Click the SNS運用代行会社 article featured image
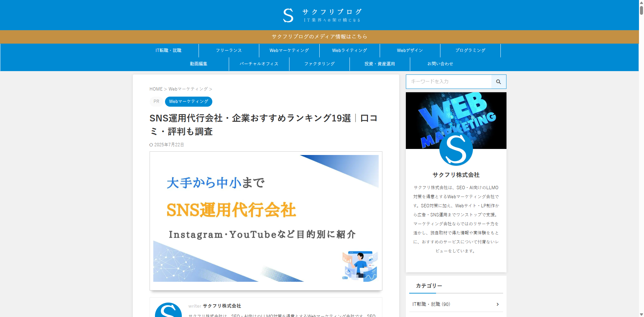Screen dimensions: 644x317 (266, 221)
